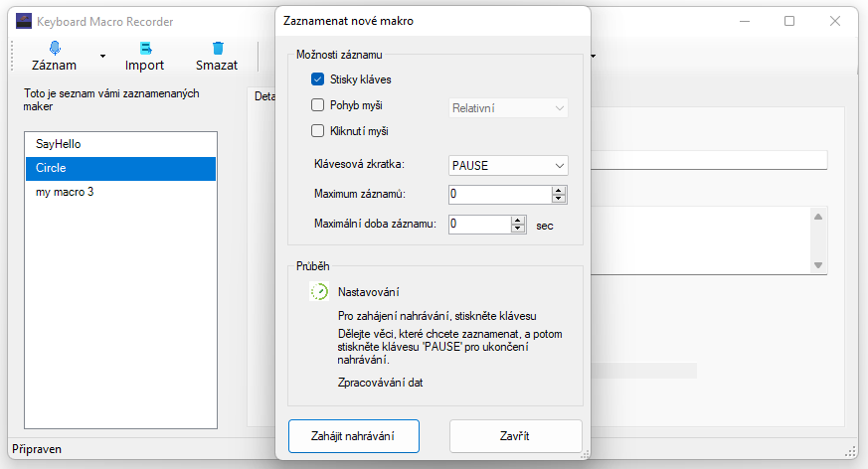Click the Import toolbar icon
Screen dimensions: 868x469
click(x=145, y=48)
